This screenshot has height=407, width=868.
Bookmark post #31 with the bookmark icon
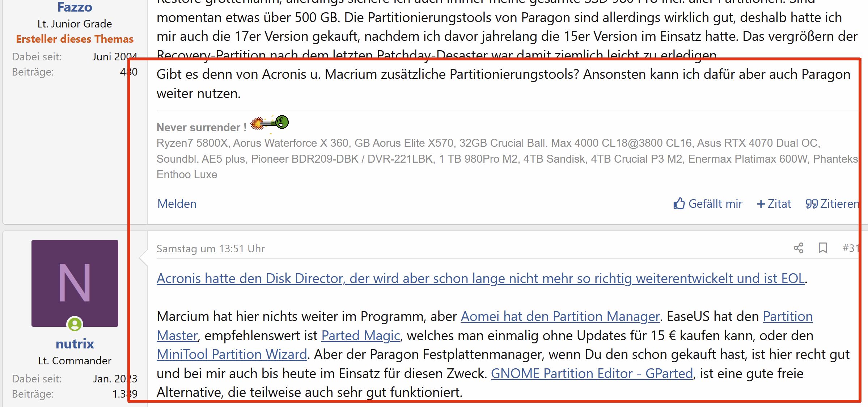[x=823, y=248]
